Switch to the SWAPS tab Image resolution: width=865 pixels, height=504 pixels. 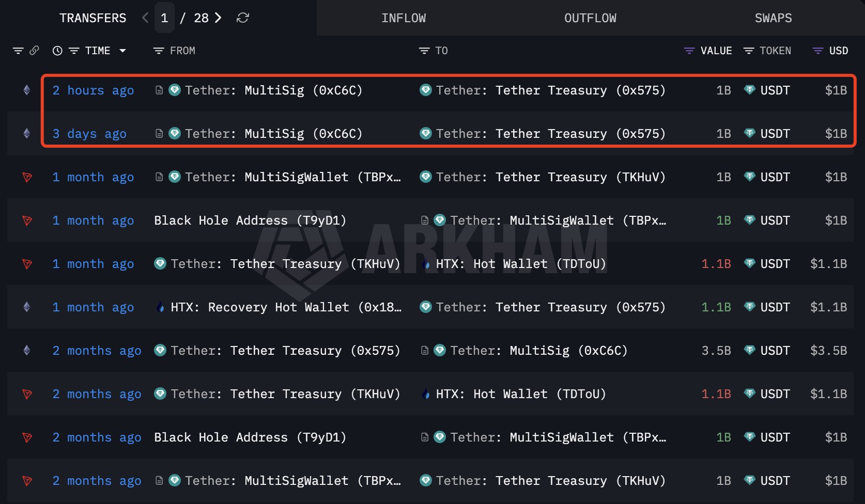(773, 18)
